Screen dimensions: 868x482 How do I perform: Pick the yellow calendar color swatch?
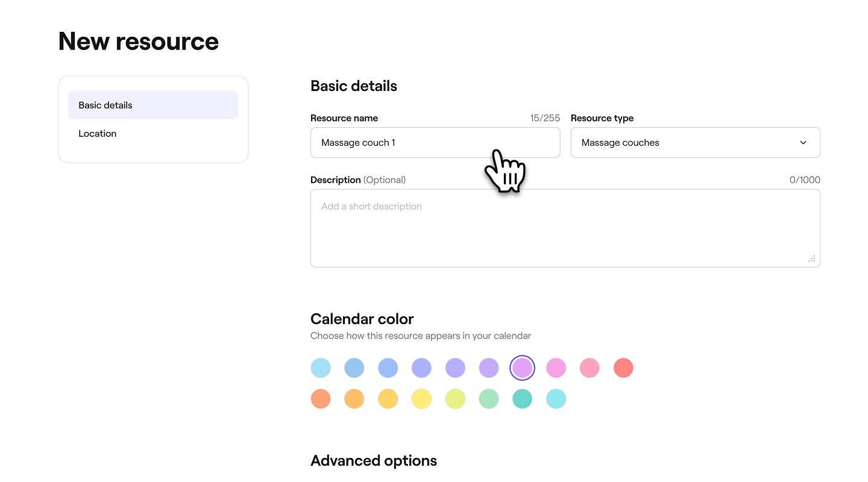click(421, 399)
